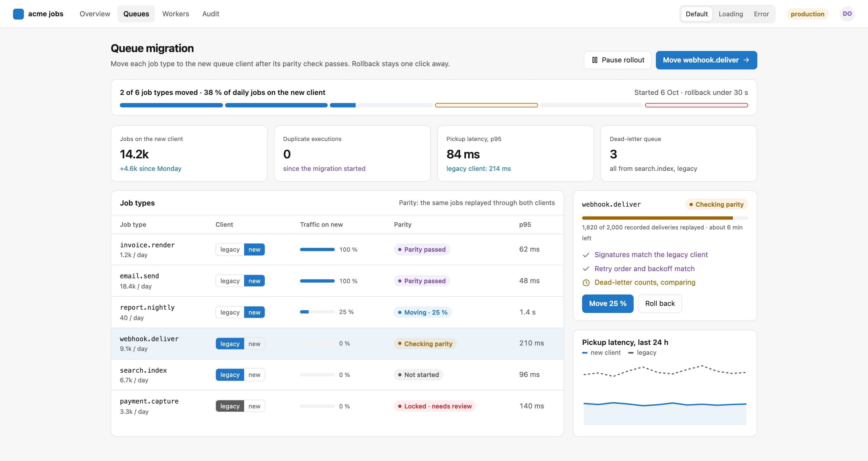The image size is (868, 461).
Task: Switch email.send client to legacy
Action: click(x=230, y=281)
